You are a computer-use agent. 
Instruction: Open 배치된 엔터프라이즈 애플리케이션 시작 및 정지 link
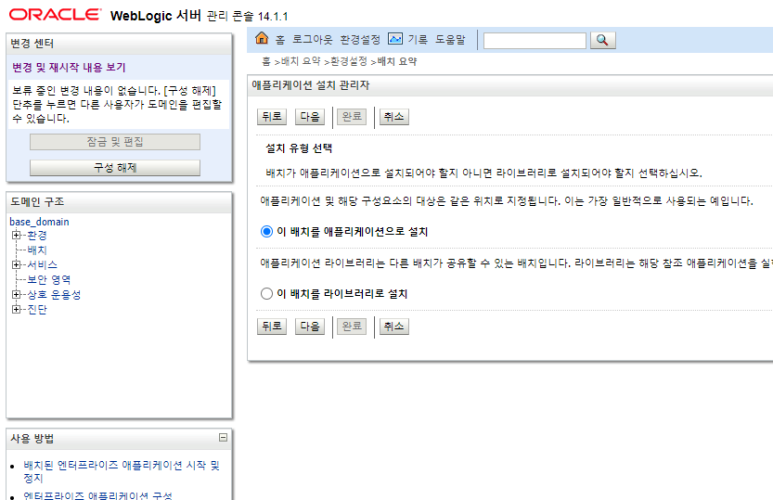click(121, 471)
